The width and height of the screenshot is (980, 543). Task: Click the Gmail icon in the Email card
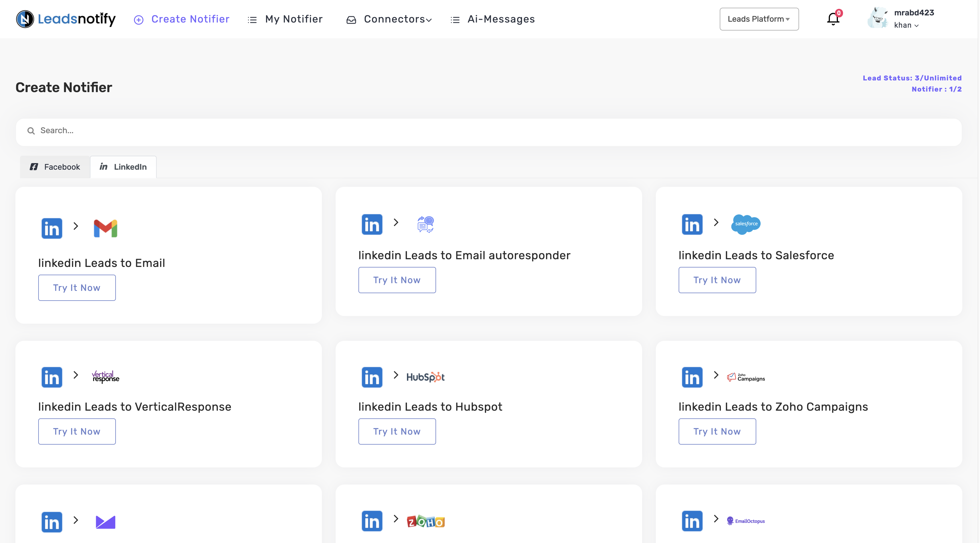[105, 228]
